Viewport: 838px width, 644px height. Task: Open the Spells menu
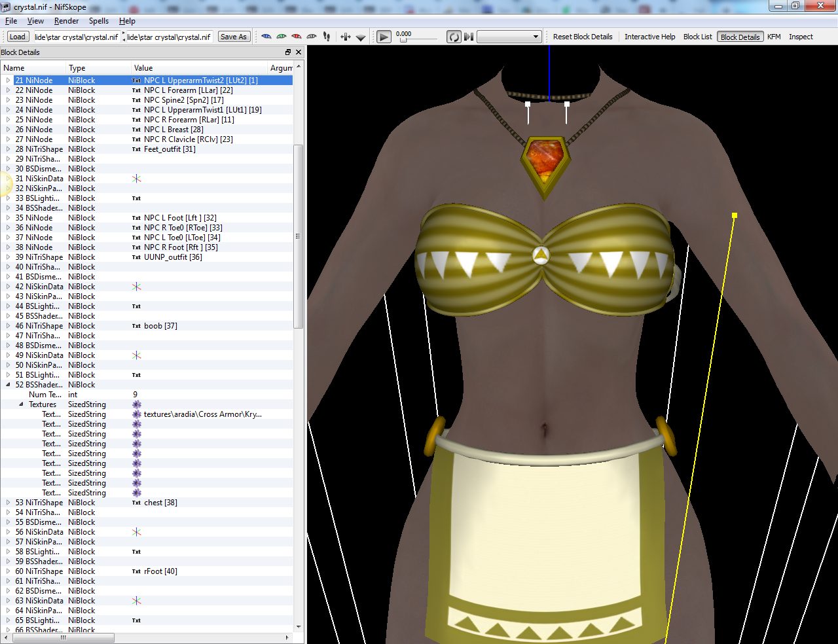(x=99, y=21)
